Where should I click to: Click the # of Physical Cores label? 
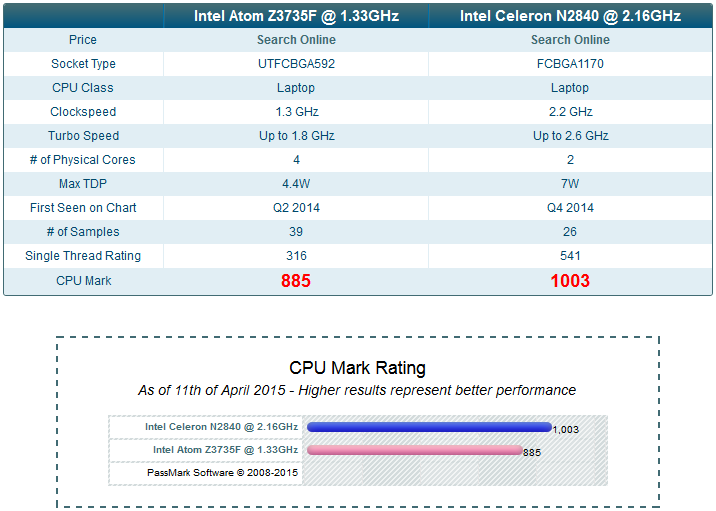[x=83, y=160]
